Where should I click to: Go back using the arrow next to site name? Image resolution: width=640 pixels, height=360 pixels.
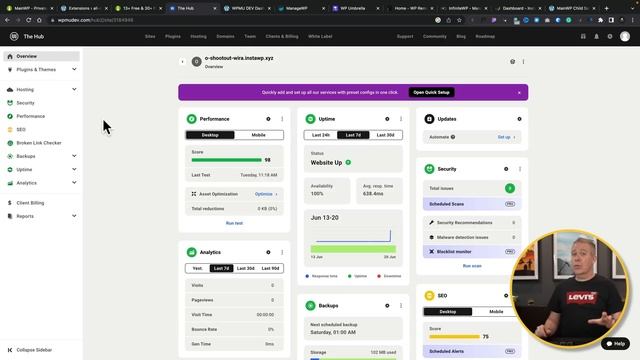point(182,62)
